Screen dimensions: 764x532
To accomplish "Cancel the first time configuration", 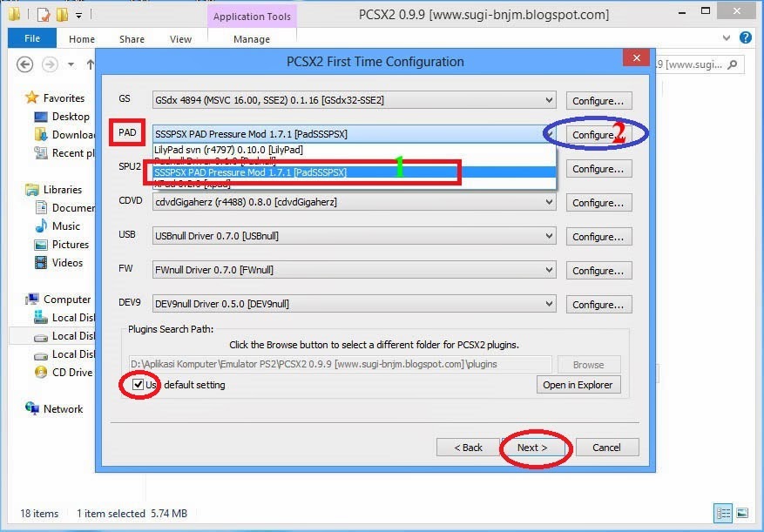I will click(x=607, y=448).
